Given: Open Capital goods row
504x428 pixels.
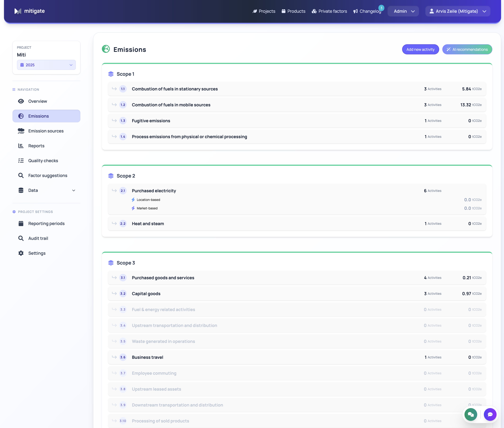Looking at the screenshot, I should [x=297, y=294].
